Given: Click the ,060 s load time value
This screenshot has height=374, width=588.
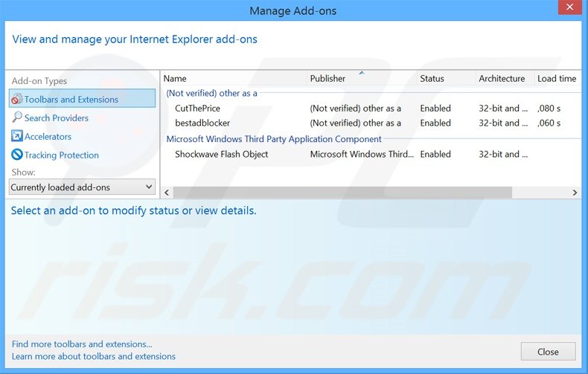Looking at the screenshot, I should (x=549, y=123).
